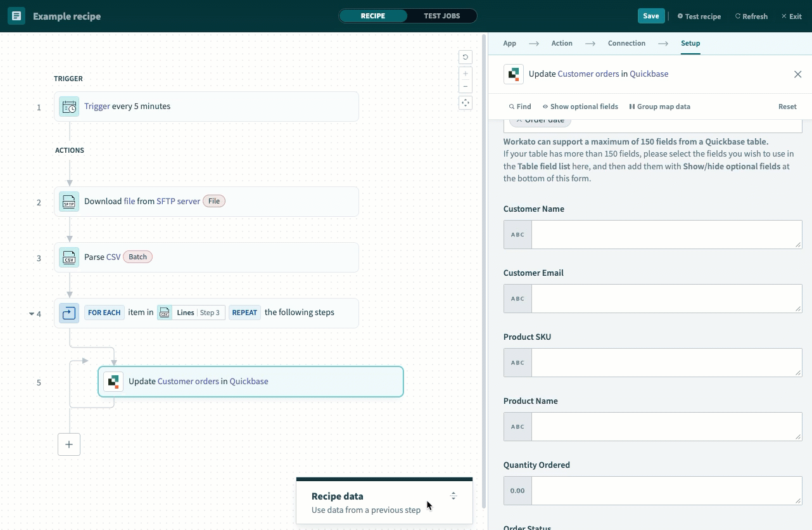Toggle Show optional fields
Viewport: 812px width, 530px height.
point(580,107)
